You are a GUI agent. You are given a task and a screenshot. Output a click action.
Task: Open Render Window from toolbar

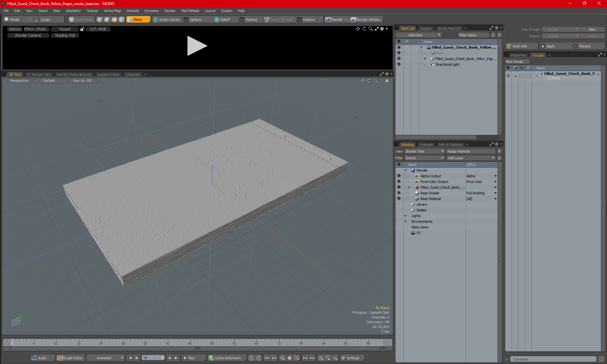point(366,20)
